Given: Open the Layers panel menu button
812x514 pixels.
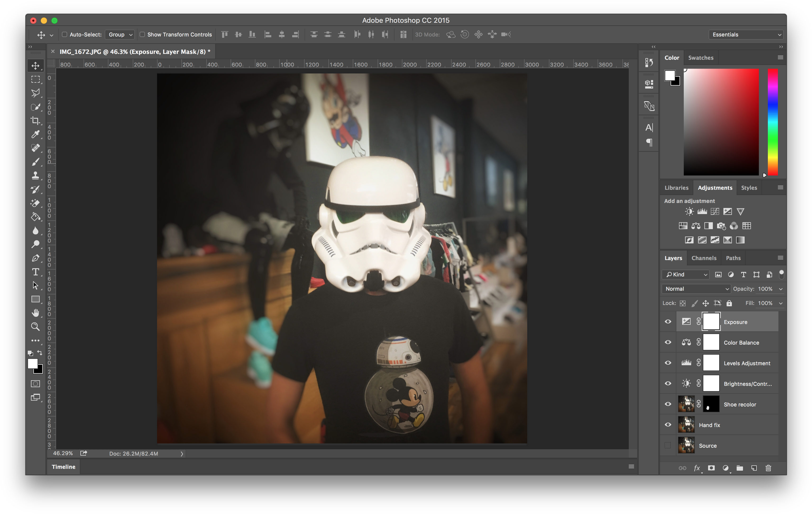Looking at the screenshot, I should tap(781, 257).
